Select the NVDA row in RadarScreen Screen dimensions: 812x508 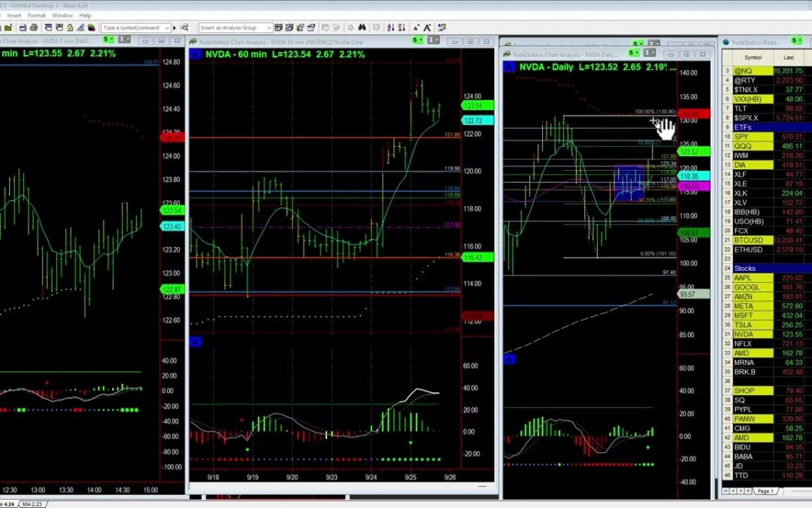[x=766, y=334]
